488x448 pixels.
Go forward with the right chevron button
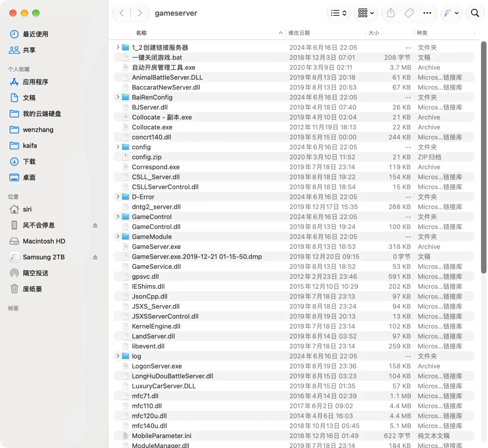pyautogui.click(x=140, y=13)
